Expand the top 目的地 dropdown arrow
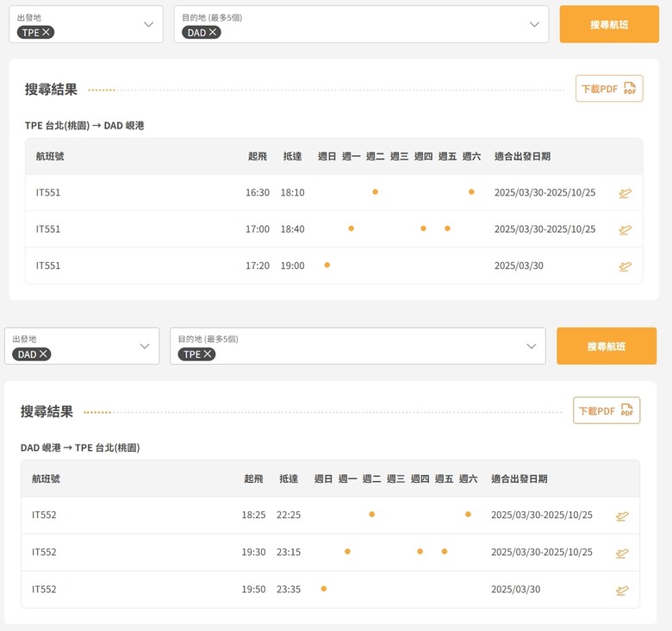Image resolution: width=672 pixels, height=631 pixels. [x=534, y=24]
